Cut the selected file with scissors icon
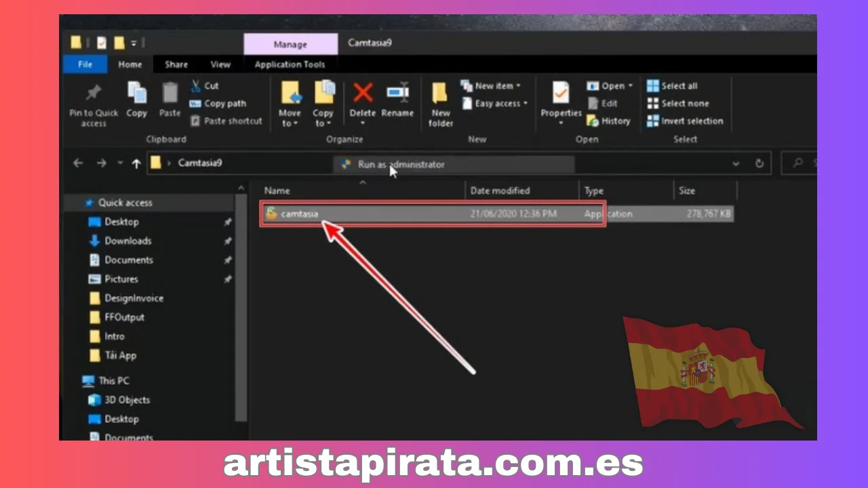Image resolution: width=868 pixels, height=488 pixels. tap(204, 86)
